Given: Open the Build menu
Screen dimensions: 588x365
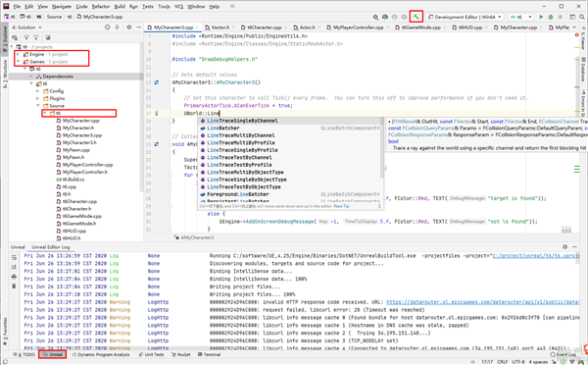Looking at the screenshot, I should pyautogui.click(x=120, y=7).
